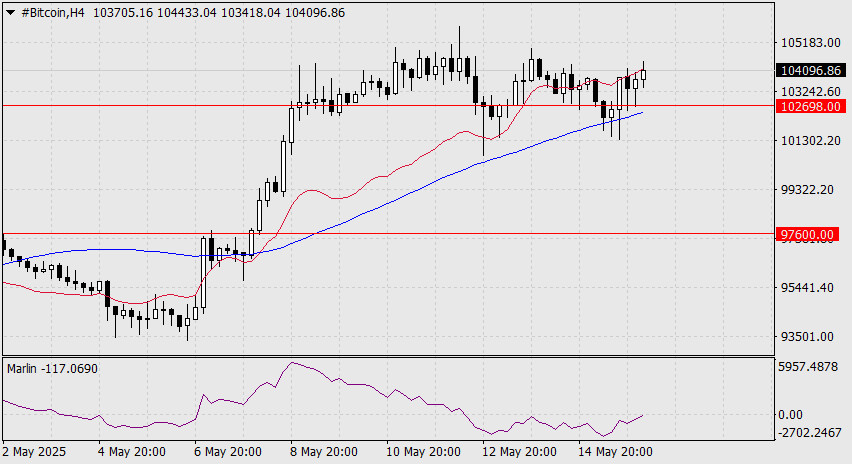This screenshot has height=464, width=852.
Task: Click the 95441.40 price axis label
Action: coord(807,287)
